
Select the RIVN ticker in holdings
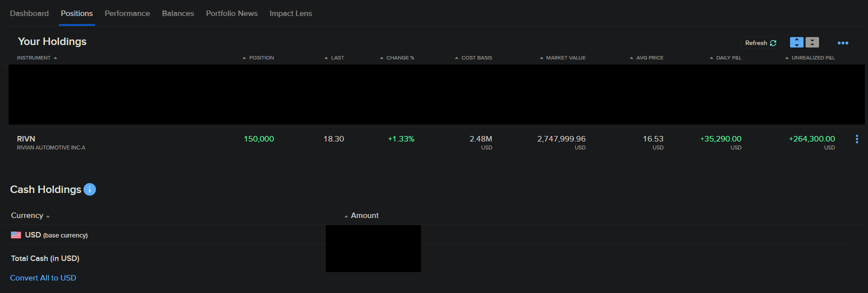pos(26,139)
